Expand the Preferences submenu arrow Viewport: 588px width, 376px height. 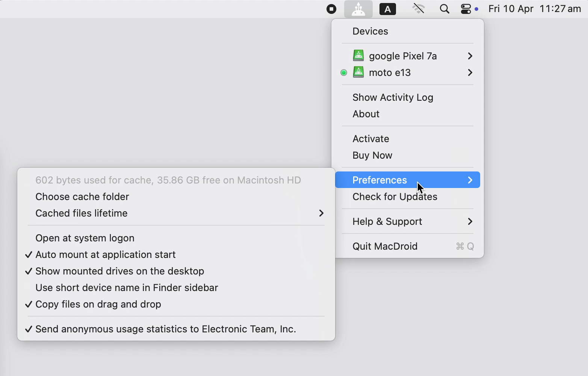click(470, 180)
